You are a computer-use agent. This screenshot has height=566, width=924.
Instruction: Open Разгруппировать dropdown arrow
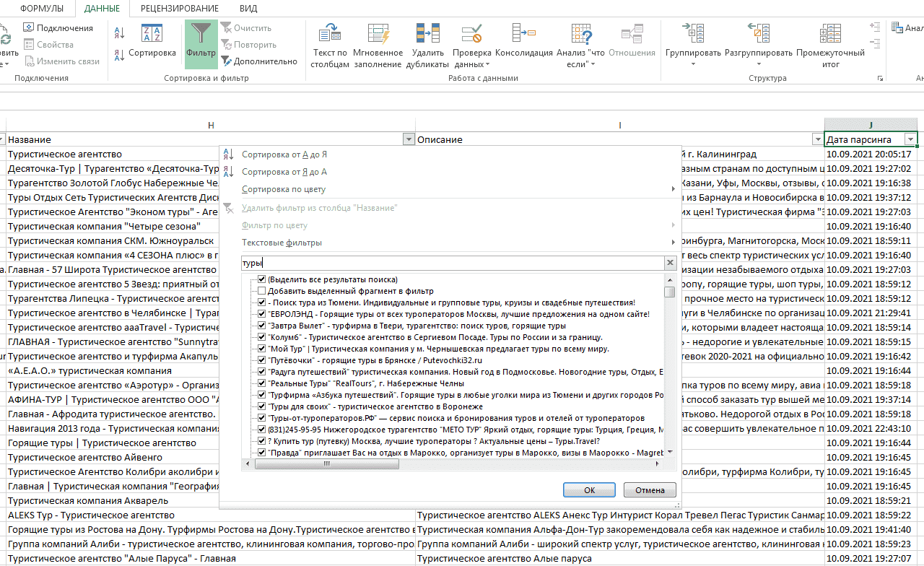pos(759,64)
